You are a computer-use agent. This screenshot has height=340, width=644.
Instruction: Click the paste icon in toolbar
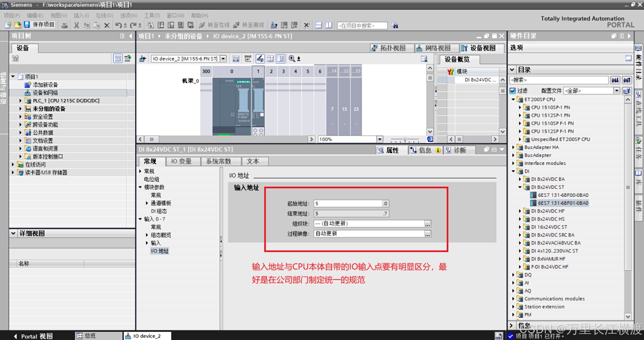click(x=97, y=25)
